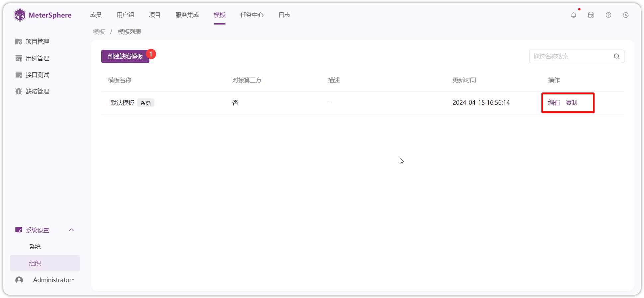Viewport: 644px width, 298px height.
Task: Switch to the 任务中心 tab
Action: point(252,15)
